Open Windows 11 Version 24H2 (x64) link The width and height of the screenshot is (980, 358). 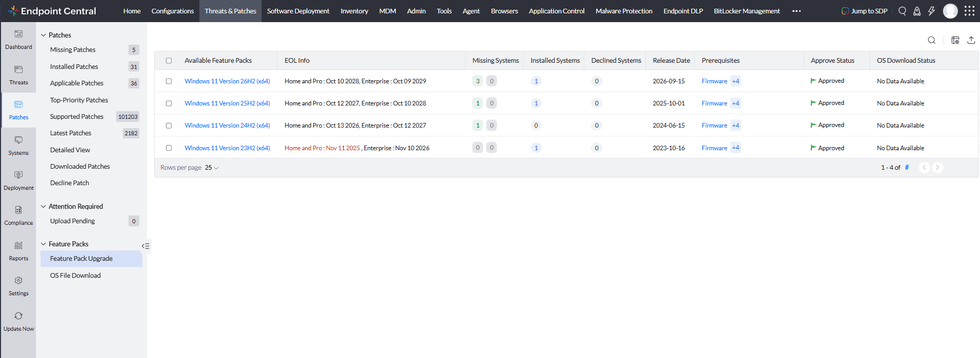(227, 126)
